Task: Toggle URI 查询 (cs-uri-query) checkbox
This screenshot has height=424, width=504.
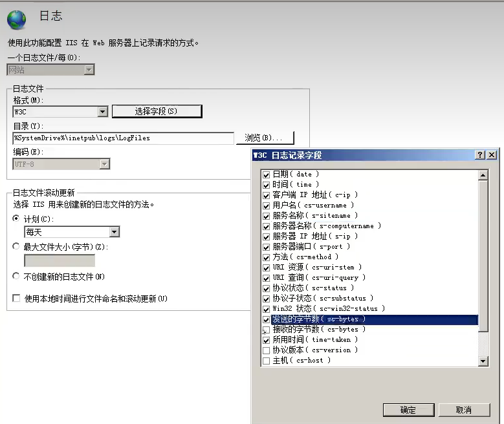Action: click(x=266, y=278)
